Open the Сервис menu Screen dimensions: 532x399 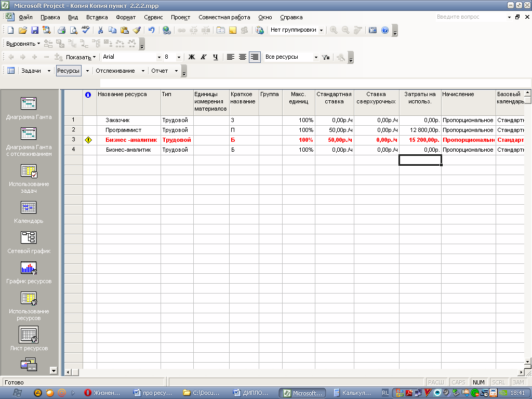click(x=153, y=17)
